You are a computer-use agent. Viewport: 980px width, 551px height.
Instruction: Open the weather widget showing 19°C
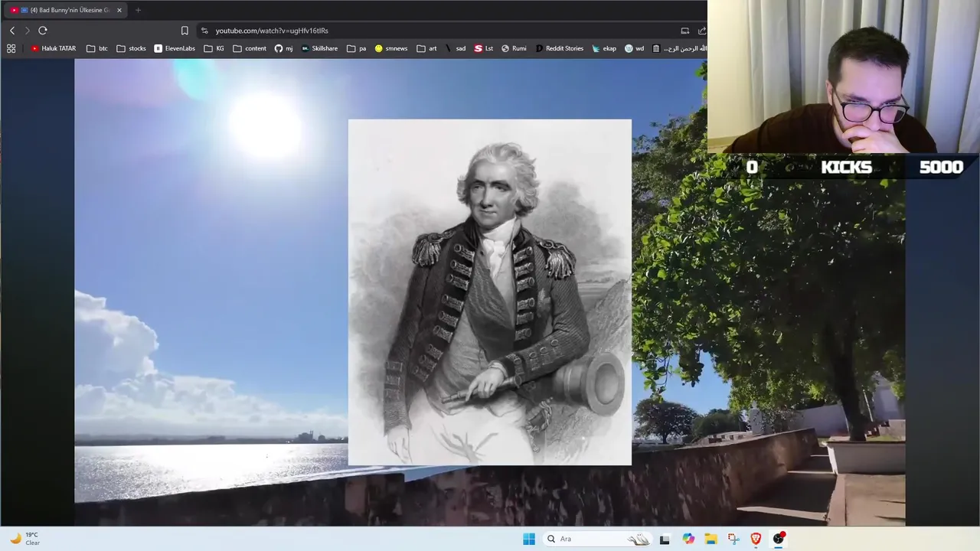tap(24, 539)
